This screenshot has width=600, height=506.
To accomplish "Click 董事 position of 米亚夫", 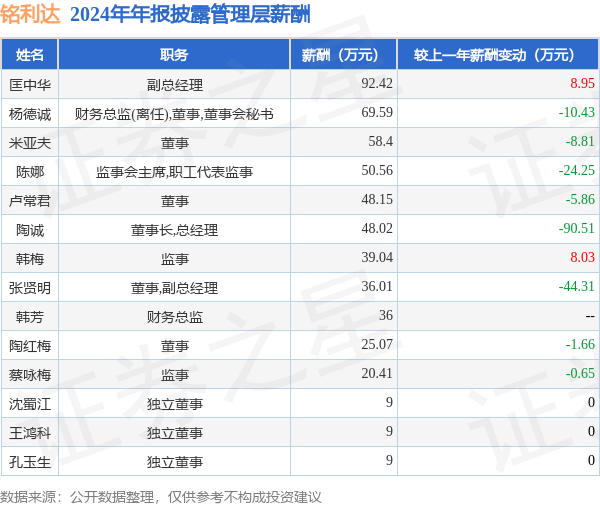I will tap(174, 143).
